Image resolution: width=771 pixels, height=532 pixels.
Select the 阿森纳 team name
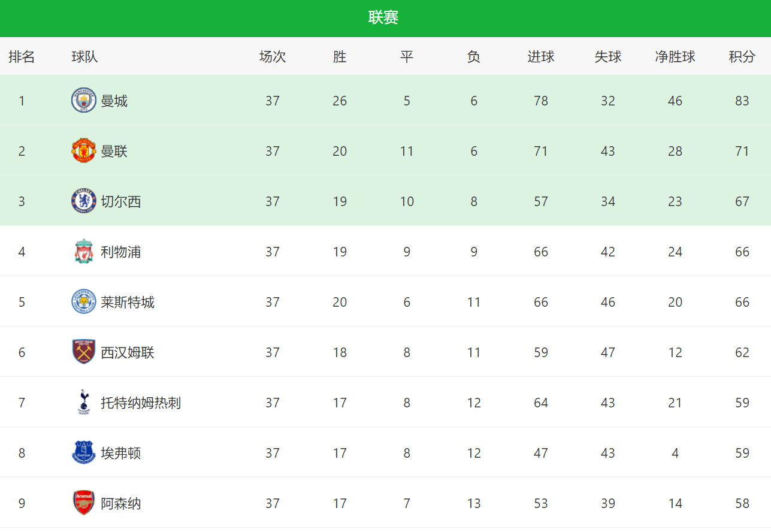point(120,503)
